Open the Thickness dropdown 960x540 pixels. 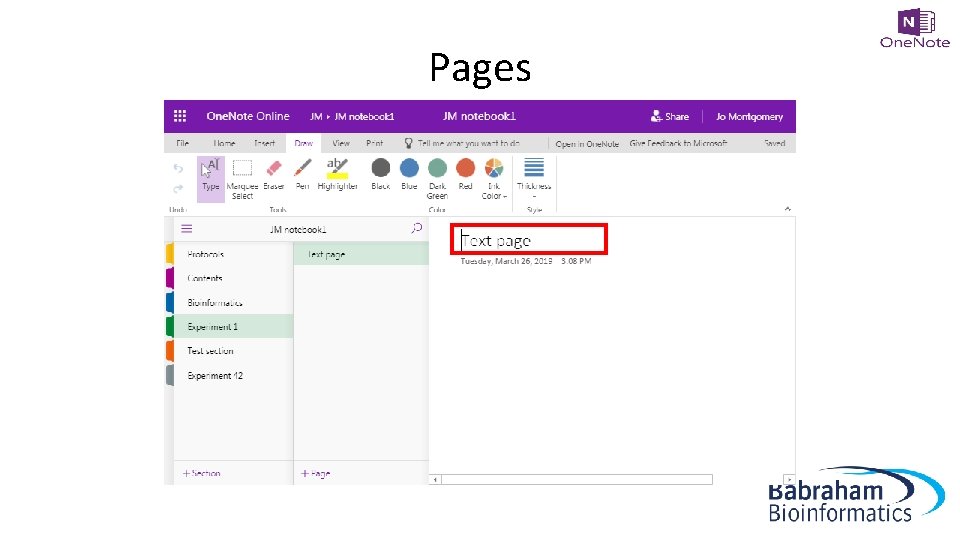click(x=534, y=178)
